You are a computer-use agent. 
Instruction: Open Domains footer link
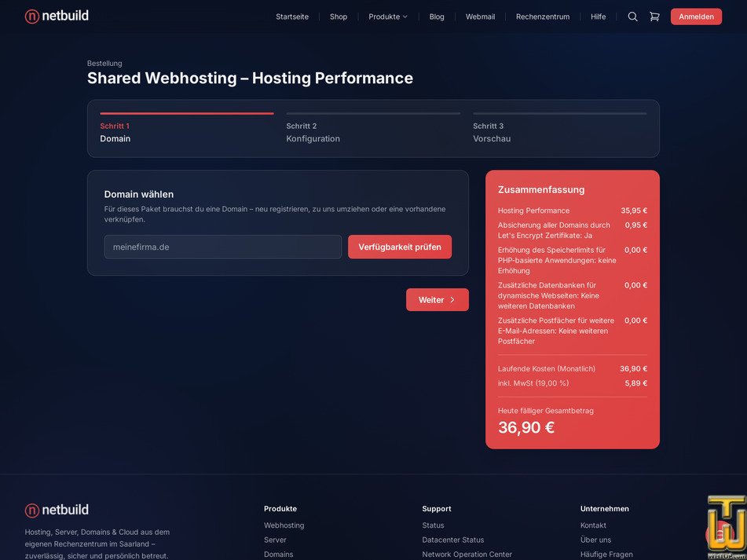278,555
